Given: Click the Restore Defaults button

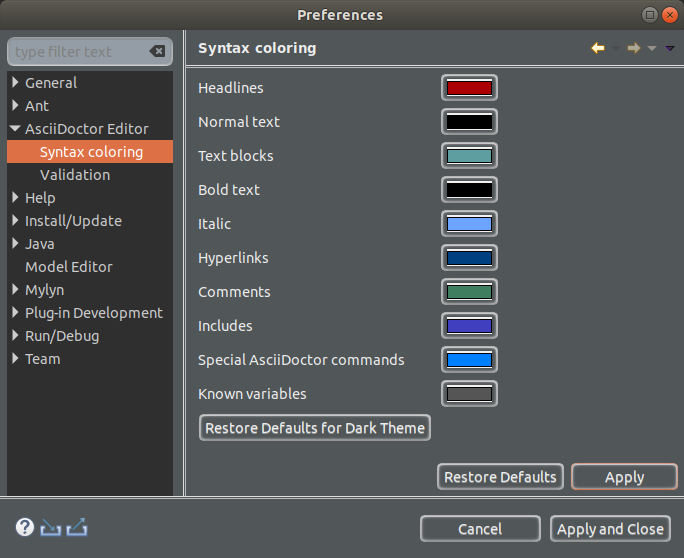Looking at the screenshot, I should [500, 476].
